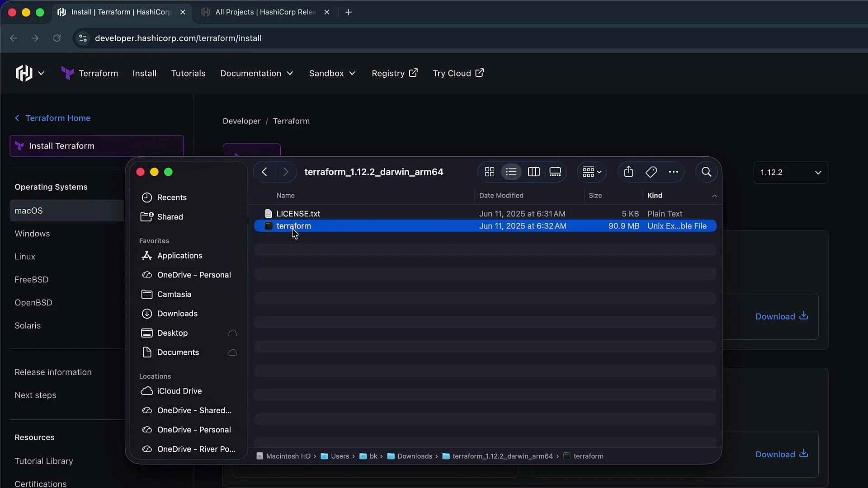Image resolution: width=868 pixels, height=488 pixels.
Task: Click Terraform logo in site header
Action: coord(90,73)
